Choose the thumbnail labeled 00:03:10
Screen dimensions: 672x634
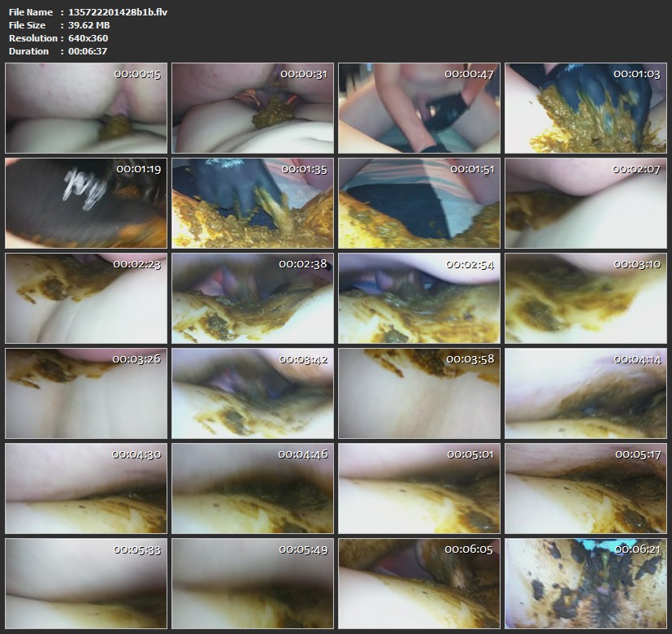pos(585,298)
